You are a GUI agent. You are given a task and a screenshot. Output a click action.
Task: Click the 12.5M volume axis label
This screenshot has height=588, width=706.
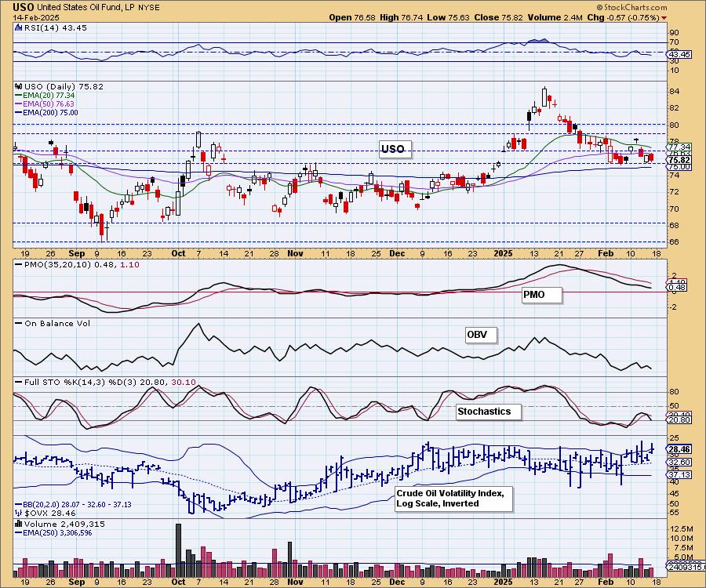[x=681, y=528]
